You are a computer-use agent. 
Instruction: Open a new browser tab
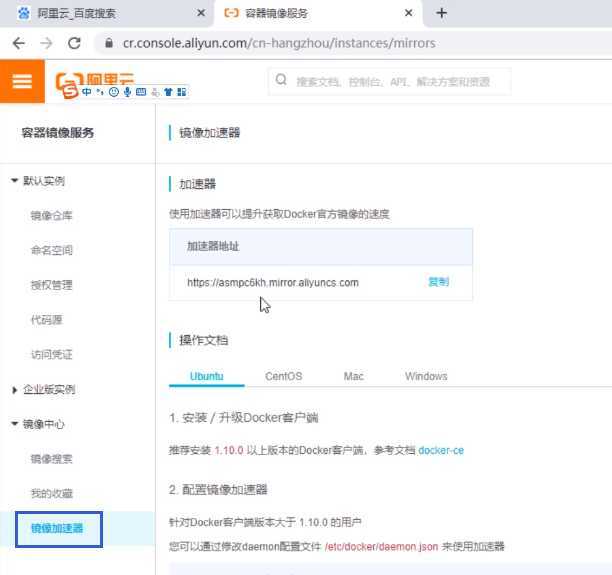(x=441, y=13)
